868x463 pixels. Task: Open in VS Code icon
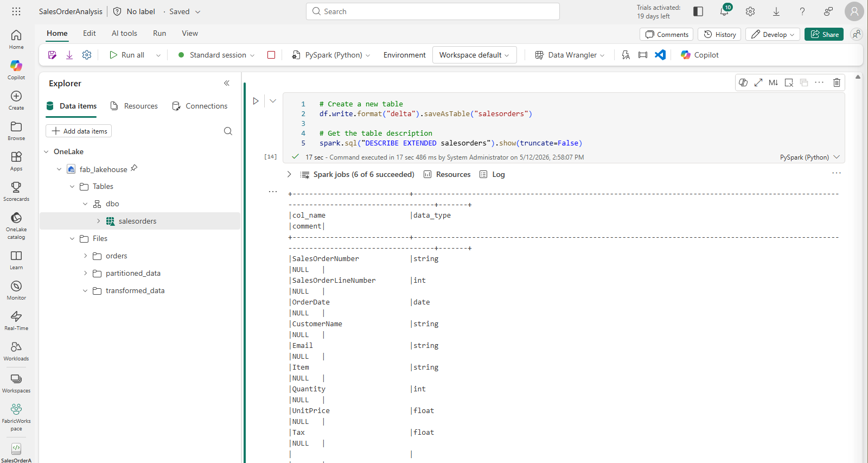660,55
